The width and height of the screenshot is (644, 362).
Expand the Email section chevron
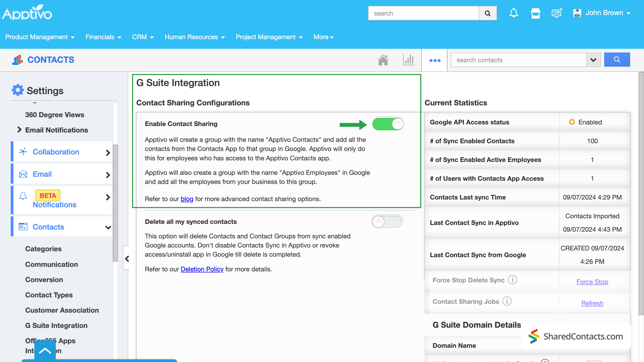(108, 175)
